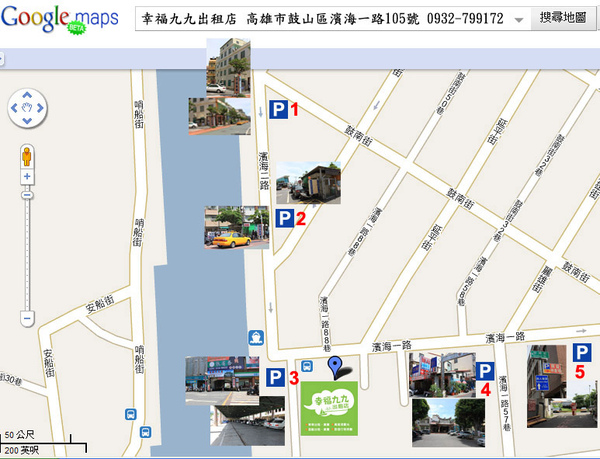Click the bus stop icon beside the map pin

point(307,366)
